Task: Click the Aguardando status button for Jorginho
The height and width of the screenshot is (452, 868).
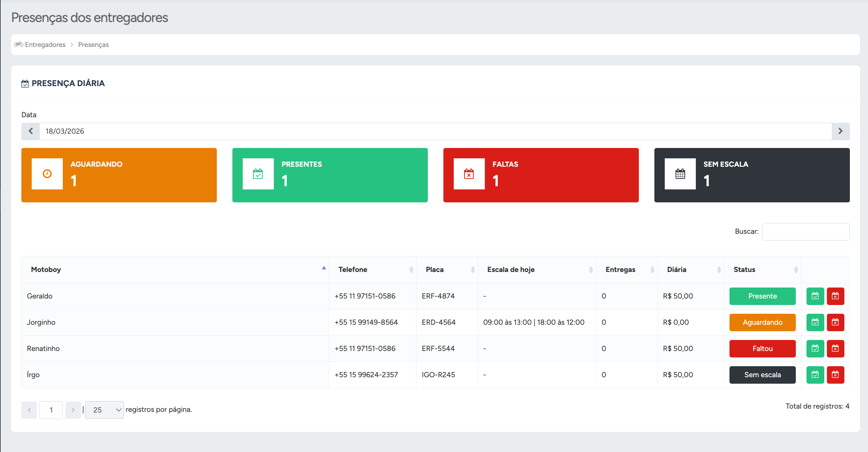Action: [762, 322]
